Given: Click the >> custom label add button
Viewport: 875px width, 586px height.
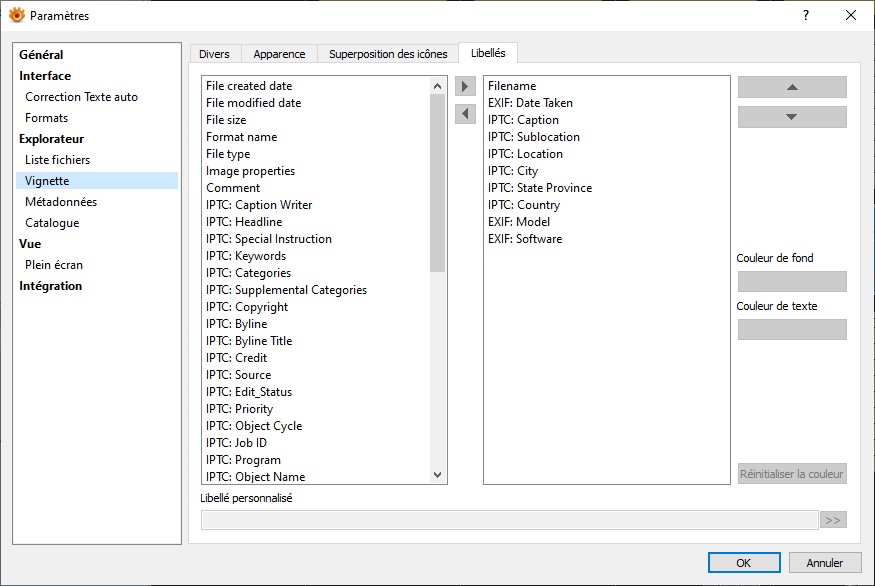Looking at the screenshot, I should coord(832,520).
